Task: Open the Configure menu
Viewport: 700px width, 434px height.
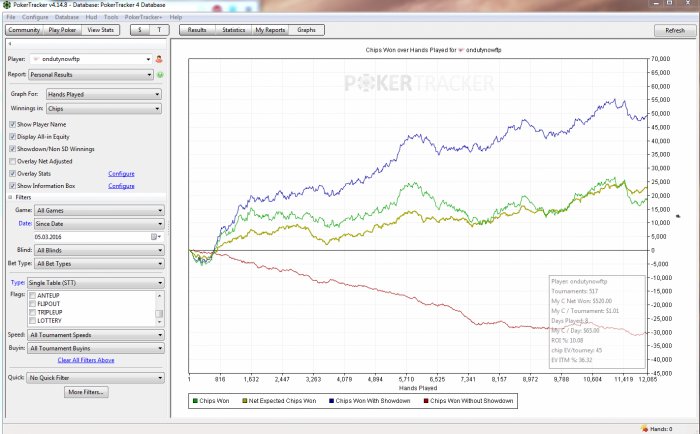Action: (35, 17)
